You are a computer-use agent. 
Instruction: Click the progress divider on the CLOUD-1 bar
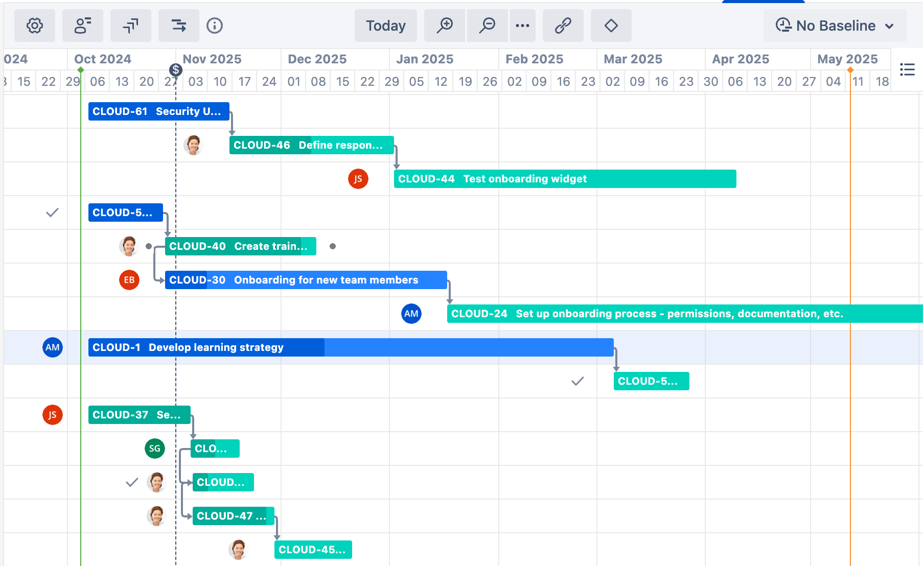[x=325, y=347]
